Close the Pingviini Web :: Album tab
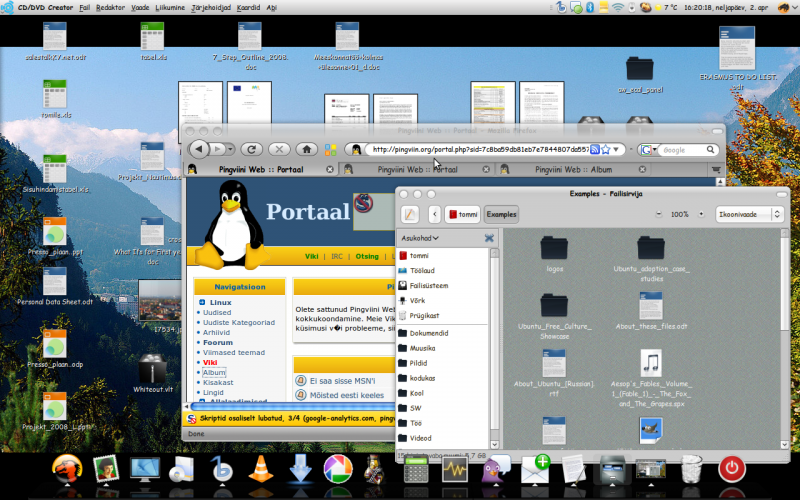Image resolution: width=800 pixels, height=500 pixels. pos(642,169)
